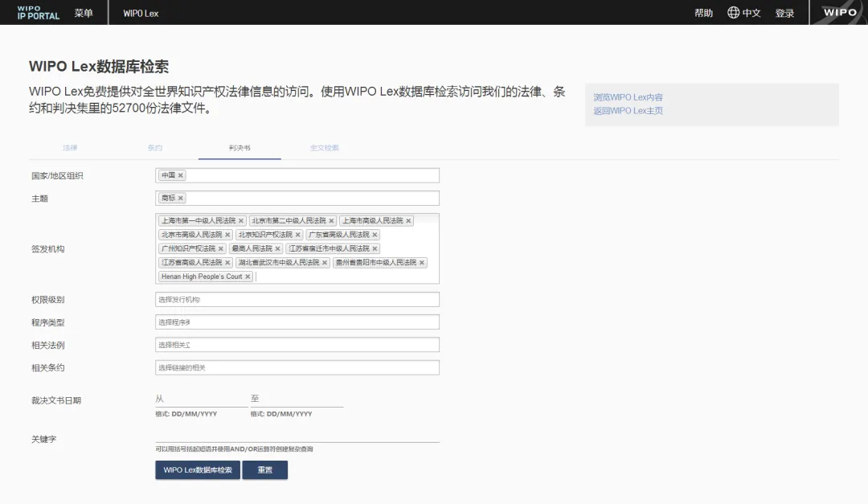Open 返回WIPO Lex主页 link
This screenshot has width=868, height=504.
click(x=628, y=111)
